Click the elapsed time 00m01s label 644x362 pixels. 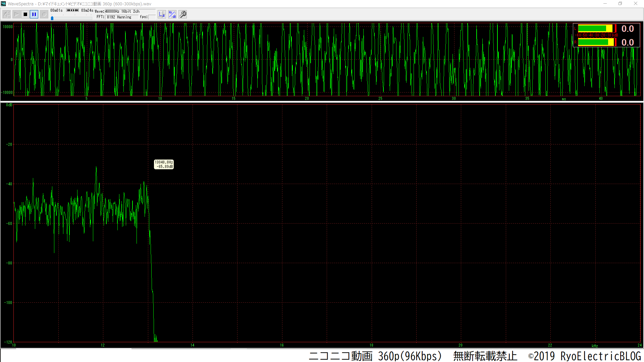coord(56,10)
